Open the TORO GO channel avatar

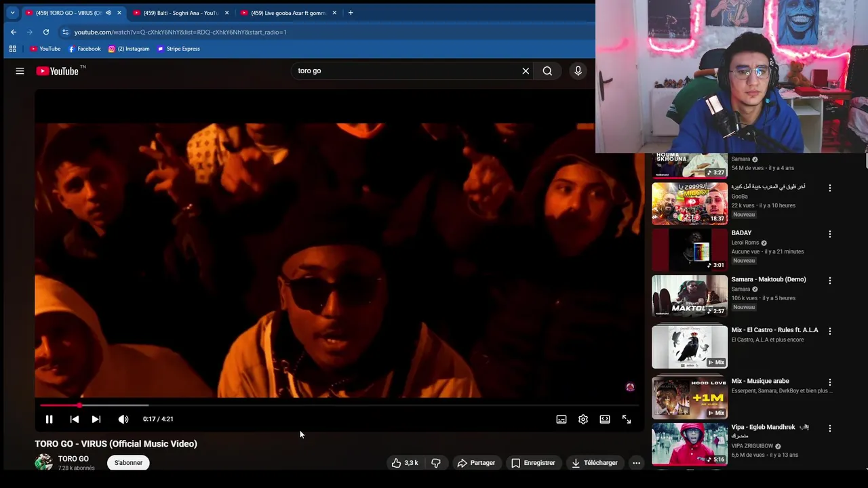(x=43, y=462)
